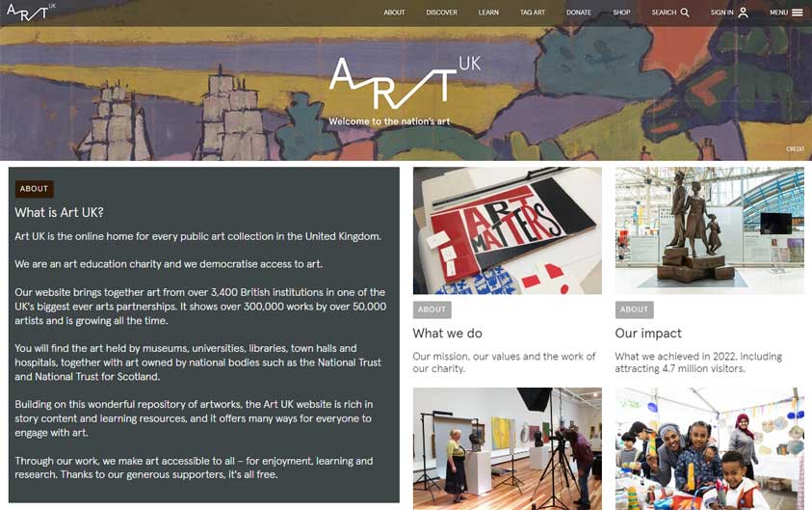Open search via the magnifier icon
The image size is (812, 510).
(x=685, y=13)
